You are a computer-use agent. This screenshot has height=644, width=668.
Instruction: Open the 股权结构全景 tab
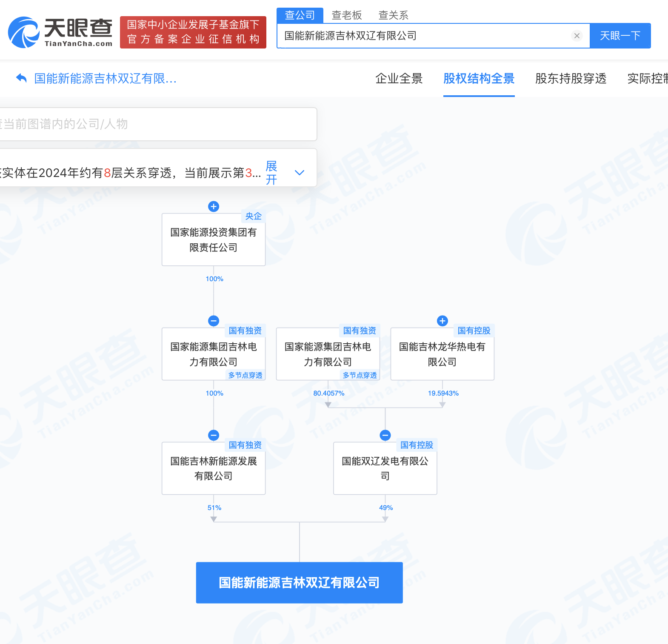point(479,79)
